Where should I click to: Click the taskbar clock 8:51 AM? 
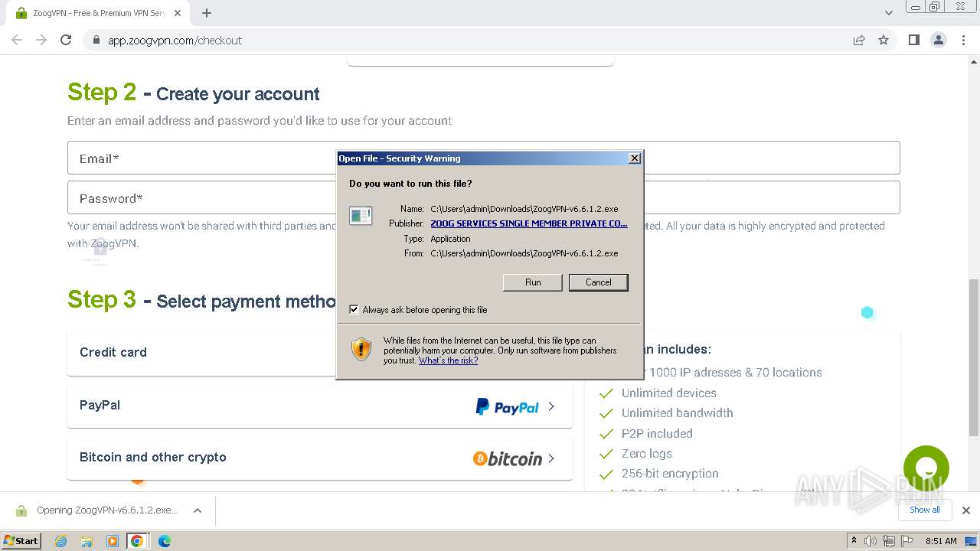click(941, 541)
